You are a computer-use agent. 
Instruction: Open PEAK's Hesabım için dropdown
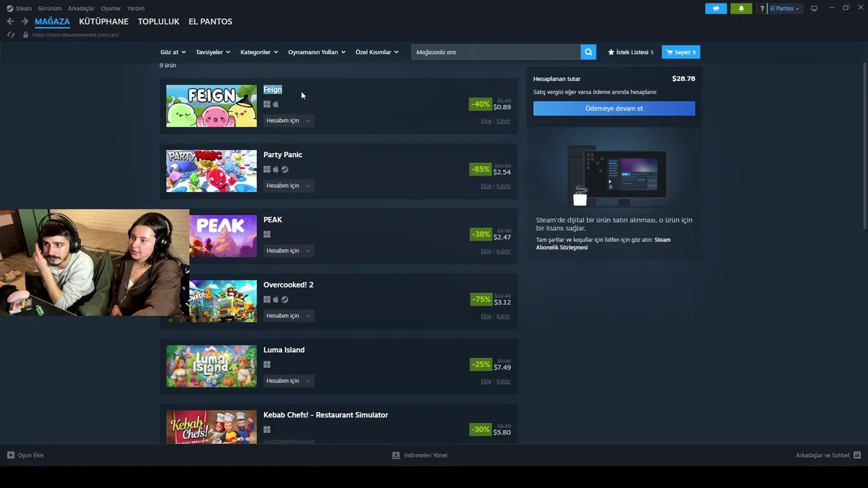pyautogui.click(x=288, y=251)
